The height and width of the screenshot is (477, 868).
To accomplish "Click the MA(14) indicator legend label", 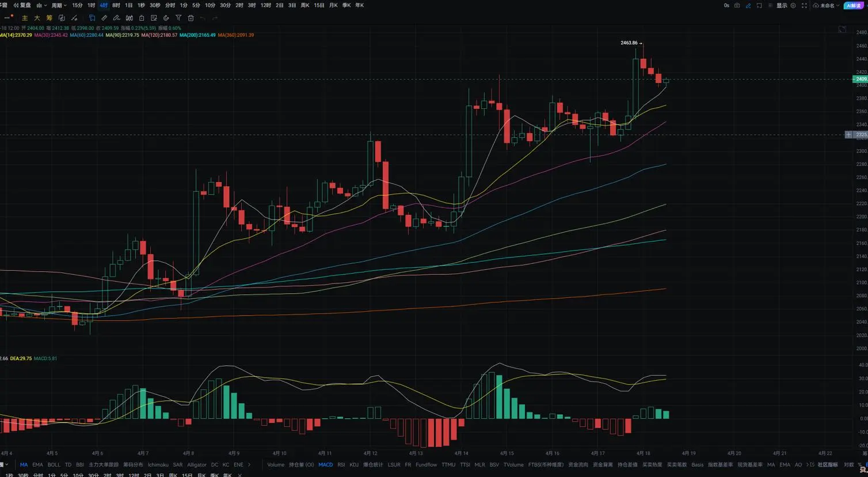I will coord(16,35).
